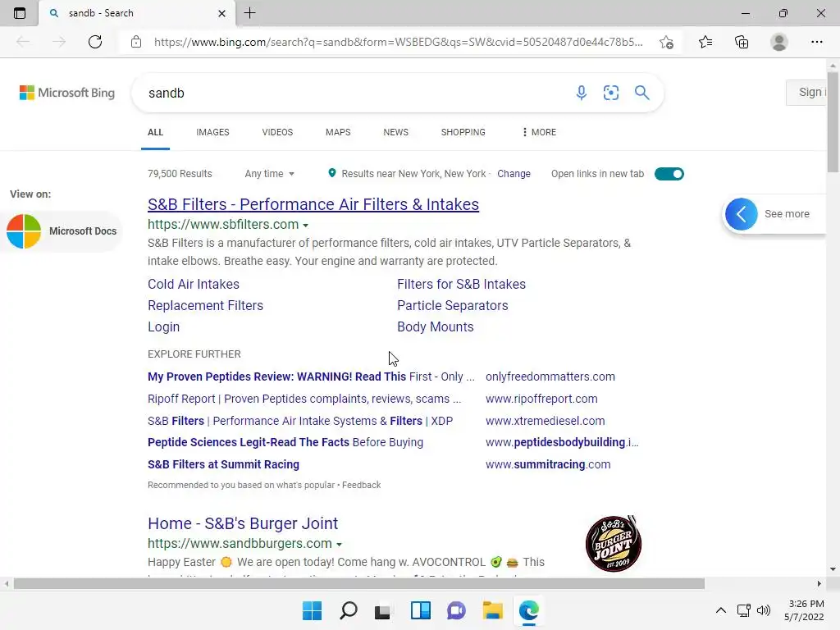Open the Body Mounts link
The image size is (840, 630).
coord(436,326)
